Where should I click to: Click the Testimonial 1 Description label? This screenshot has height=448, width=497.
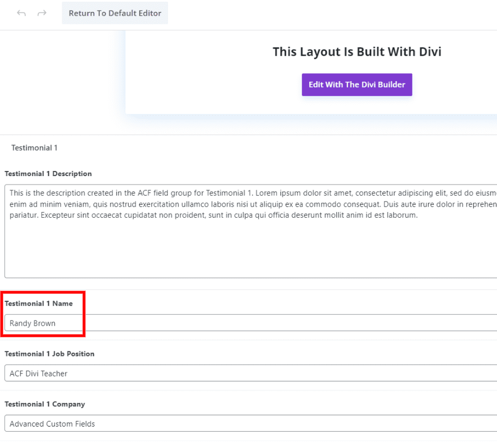coord(48,174)
